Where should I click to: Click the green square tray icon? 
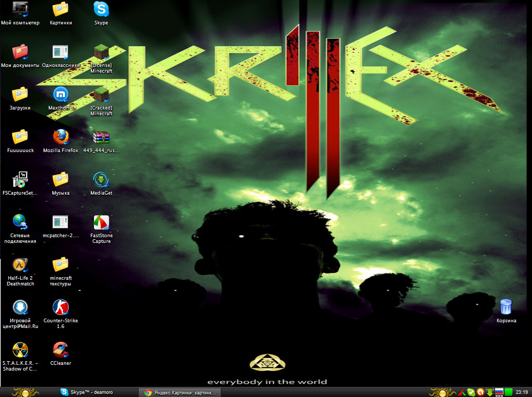tap(508, 393)
